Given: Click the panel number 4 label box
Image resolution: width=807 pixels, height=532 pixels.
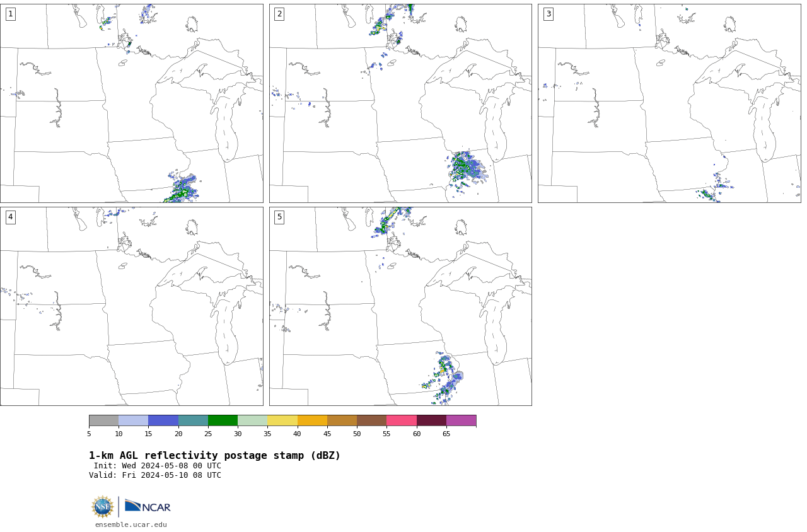Looking at the screenshot, I should [x=10, y=217].
